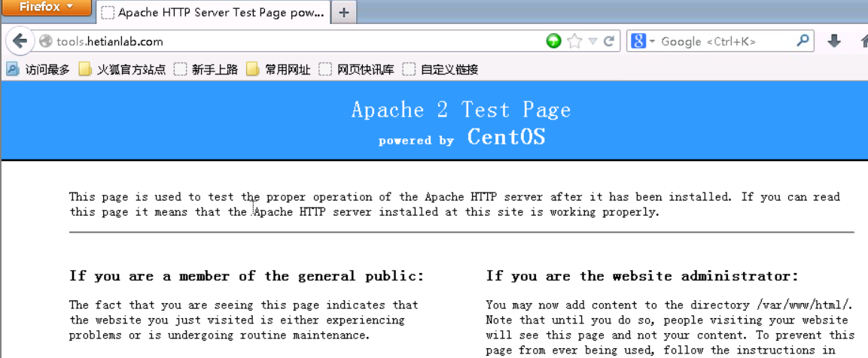Viewport: 868px width, 358px height.
Task: Open the URL history dropdown arrow
Action: pyautogui.click(x=593, y=41)
